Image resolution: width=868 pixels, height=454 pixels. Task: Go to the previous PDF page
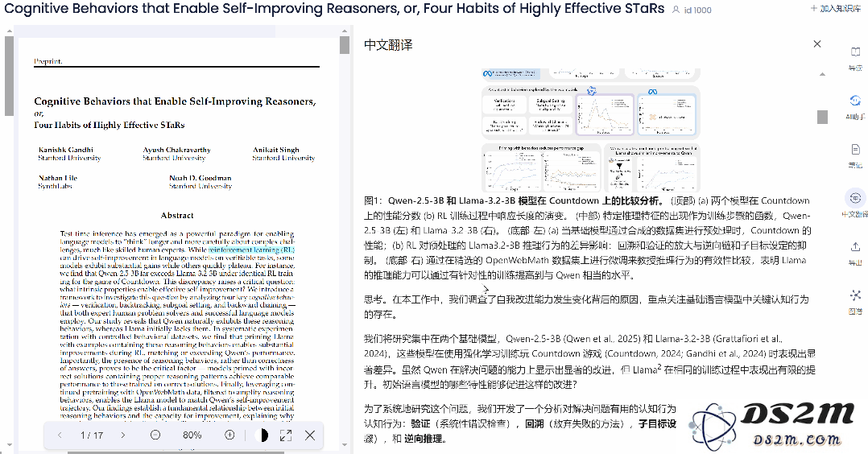tap(60, 435)
